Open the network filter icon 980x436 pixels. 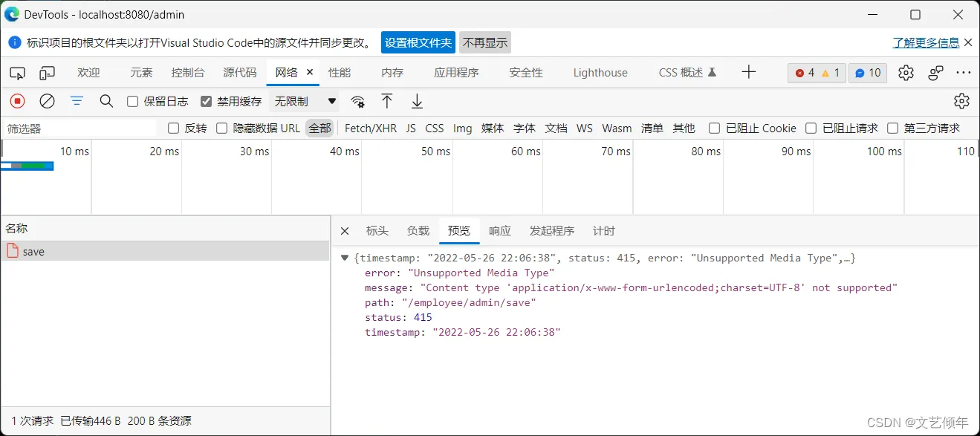tap(77, 101)
